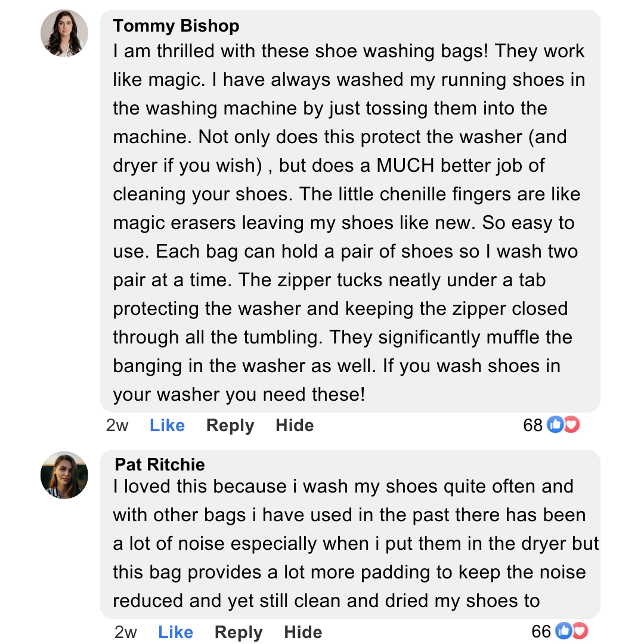View the 68 reactions count
The image size is (644, 644).
coord(532,425)
